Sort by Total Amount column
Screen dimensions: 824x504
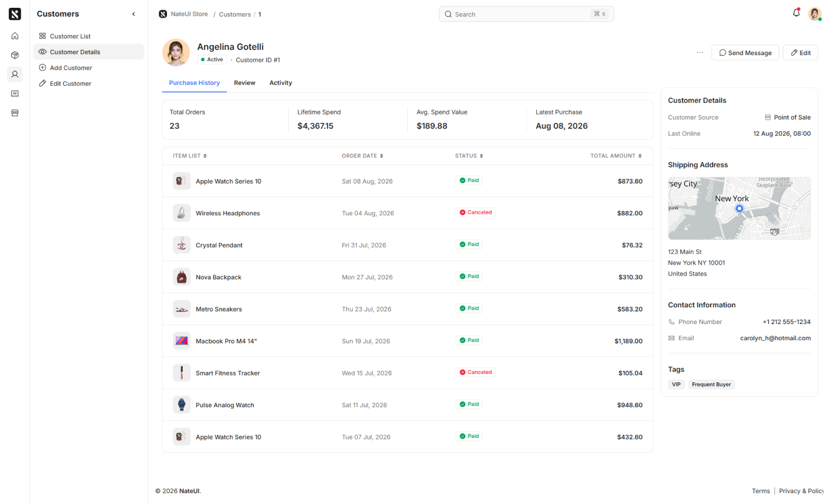click(616, 156)
